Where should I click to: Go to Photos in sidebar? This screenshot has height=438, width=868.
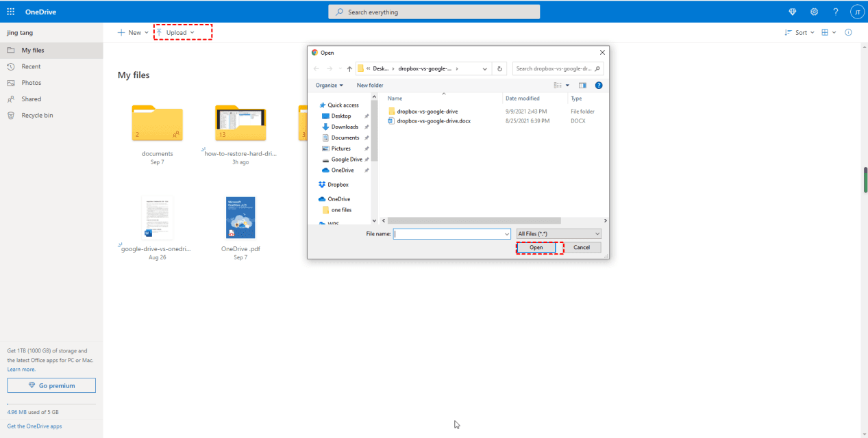pyautogui.click(x=51, y=83)
